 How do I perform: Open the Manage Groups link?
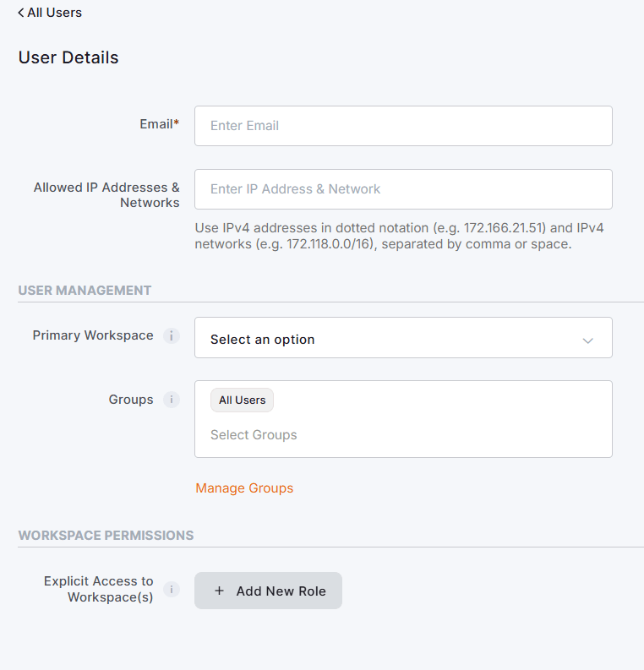coord(244,488)
